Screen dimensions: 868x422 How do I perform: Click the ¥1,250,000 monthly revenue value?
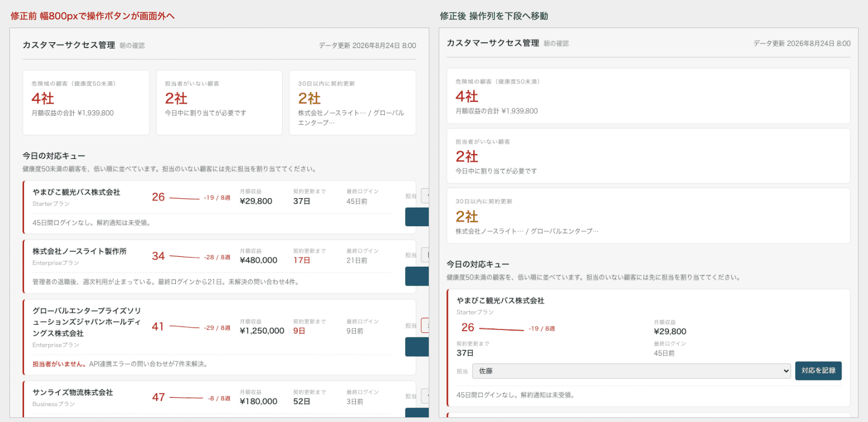pyautogui.click(x=262, y=331)
